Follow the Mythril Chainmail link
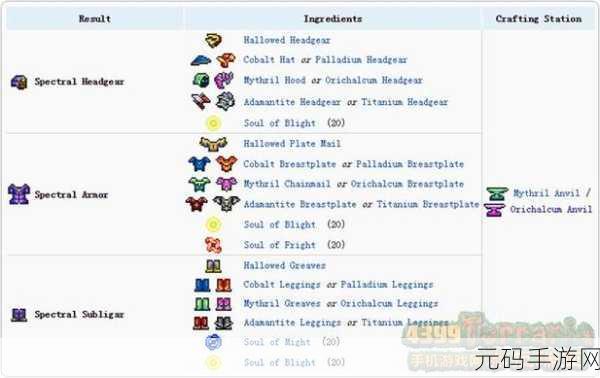Viewport: 600px width, 378px height. pyautogui.click(x=287, y=184)
